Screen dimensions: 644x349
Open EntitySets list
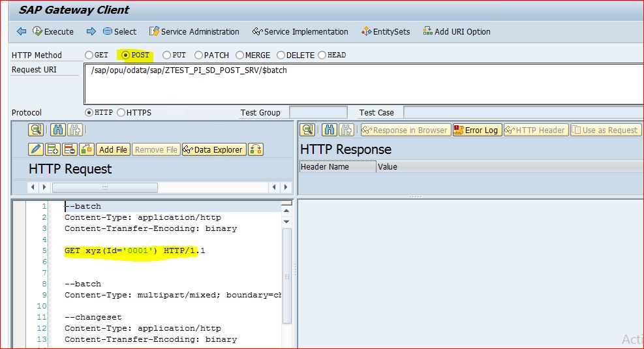pos(386,31)
